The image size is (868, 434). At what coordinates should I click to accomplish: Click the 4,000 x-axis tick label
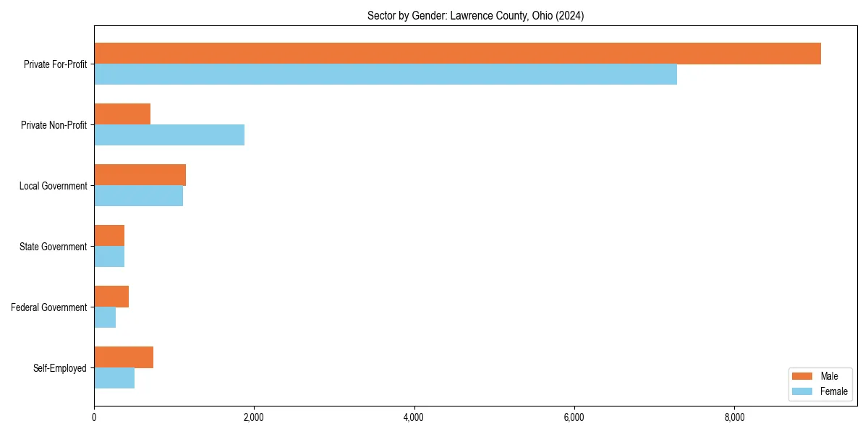414,417
